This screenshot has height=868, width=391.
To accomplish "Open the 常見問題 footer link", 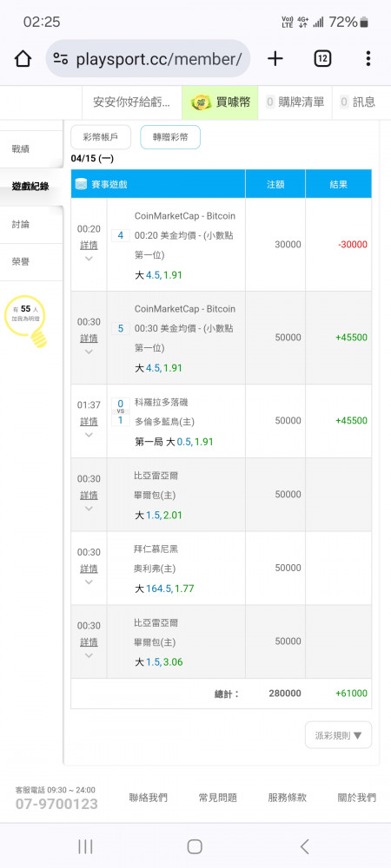I will click(217, 798).
